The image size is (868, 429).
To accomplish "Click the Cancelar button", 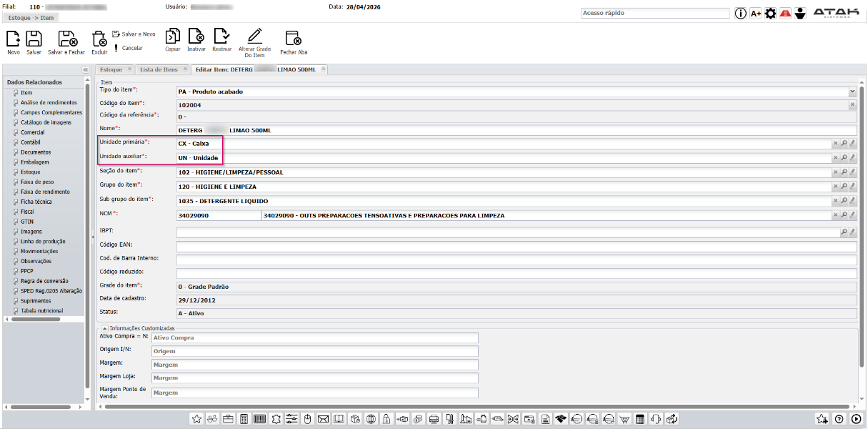I will pyautogui.click(x=129, y=48).
